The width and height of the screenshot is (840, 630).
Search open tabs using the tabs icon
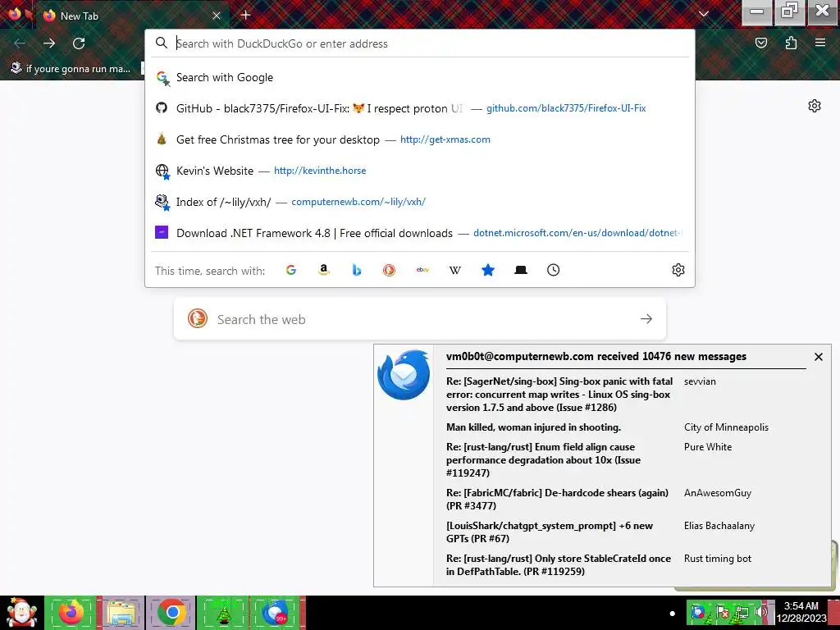point(521,270)
